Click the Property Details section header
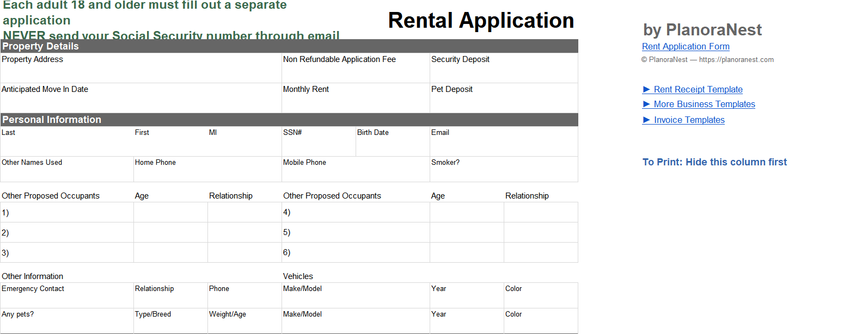The height and width of the screenshot is (334, 868). tap(289, 46)
